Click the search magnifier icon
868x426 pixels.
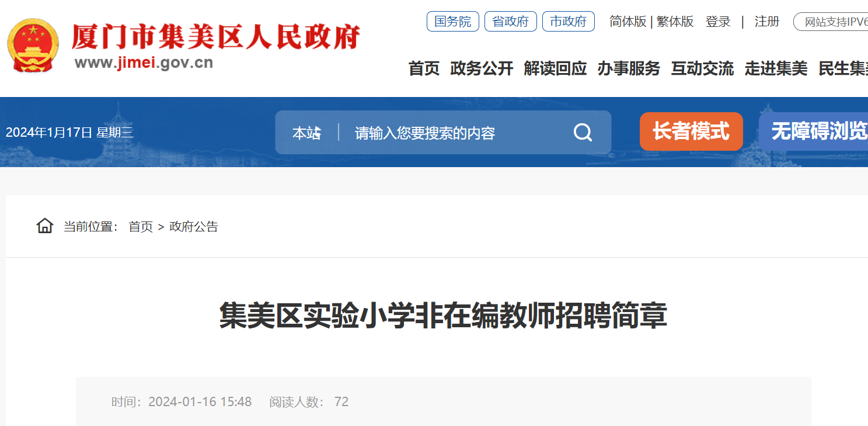click(583, 133)
